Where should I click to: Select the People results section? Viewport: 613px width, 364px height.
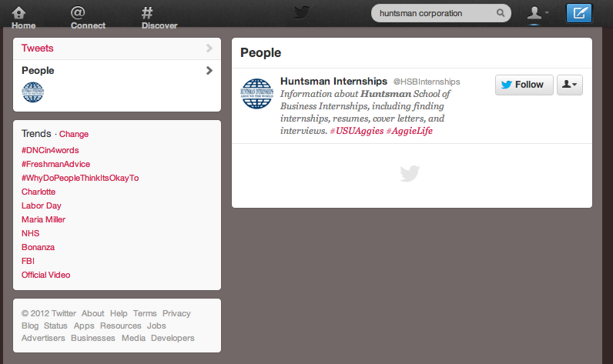click(117, 85)
